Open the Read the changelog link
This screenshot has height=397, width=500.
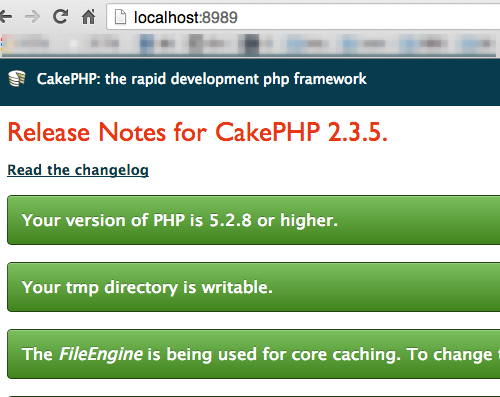(78, 170)
